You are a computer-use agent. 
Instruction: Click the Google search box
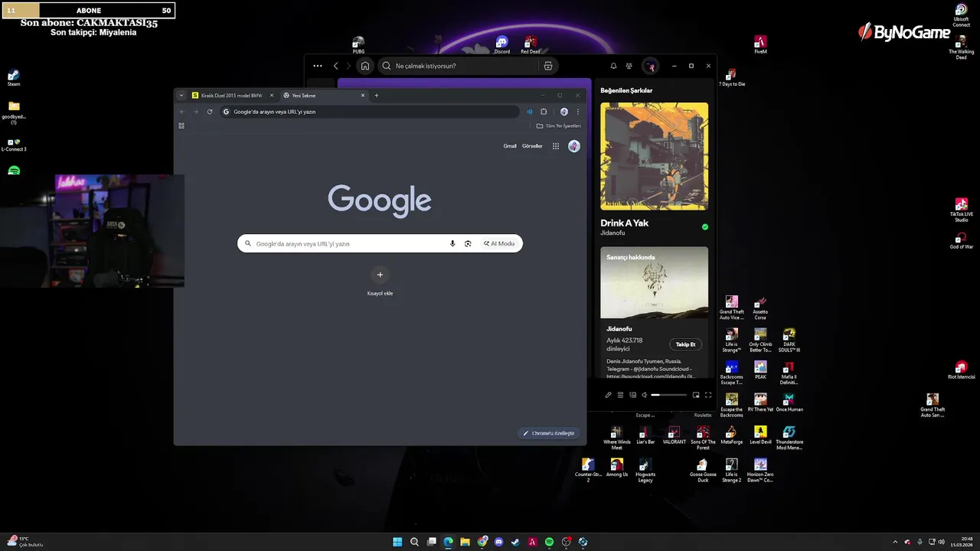click(380, 243)
